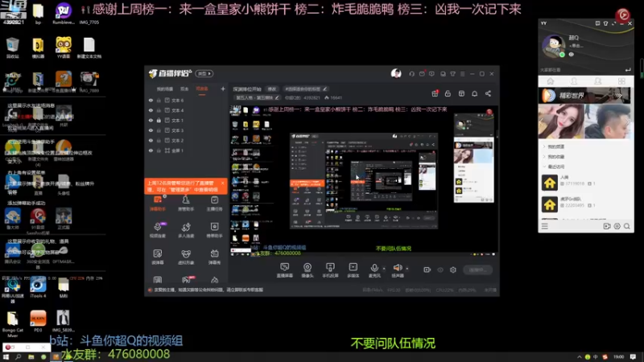Click the streamer avatar in title bar
This screenshot has height=362, width=644.
click(396, 73)
